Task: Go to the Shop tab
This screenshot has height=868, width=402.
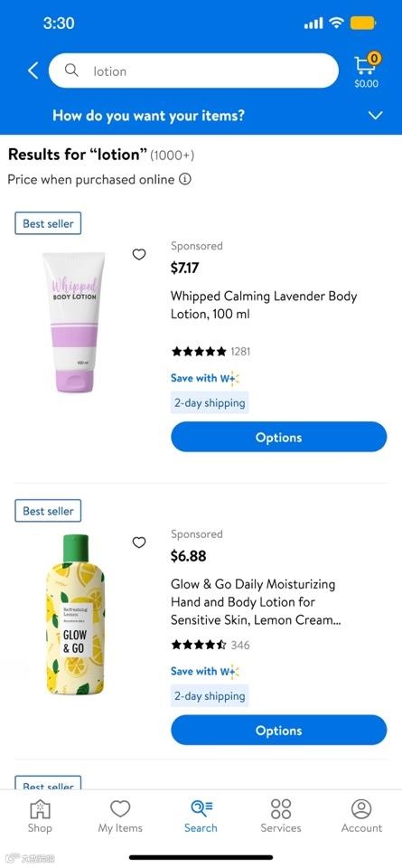Action: tap(40, 816)
